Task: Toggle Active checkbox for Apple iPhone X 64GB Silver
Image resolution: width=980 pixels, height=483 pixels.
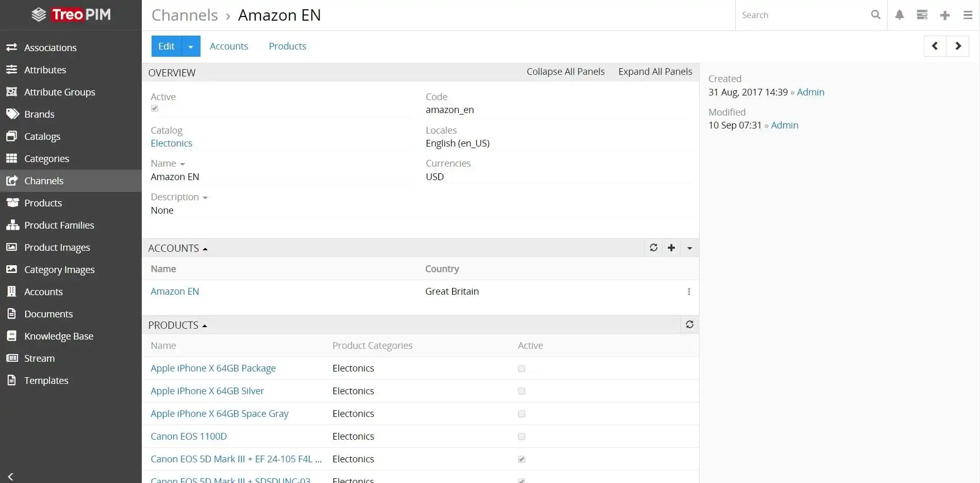Action: (x=521, y=391)
